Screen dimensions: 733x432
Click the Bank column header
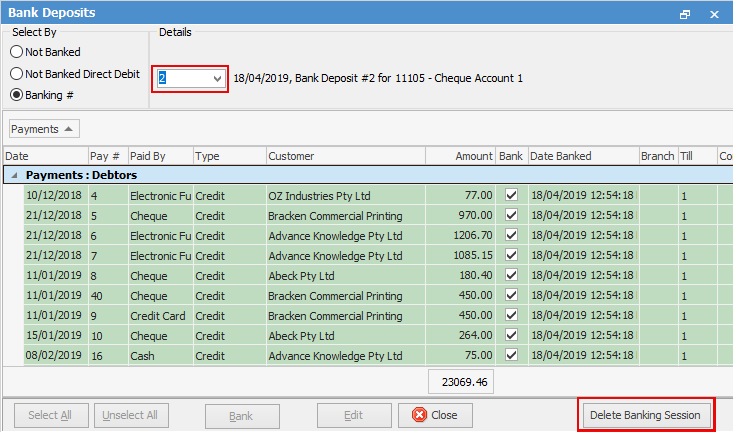tap(511, 156)
